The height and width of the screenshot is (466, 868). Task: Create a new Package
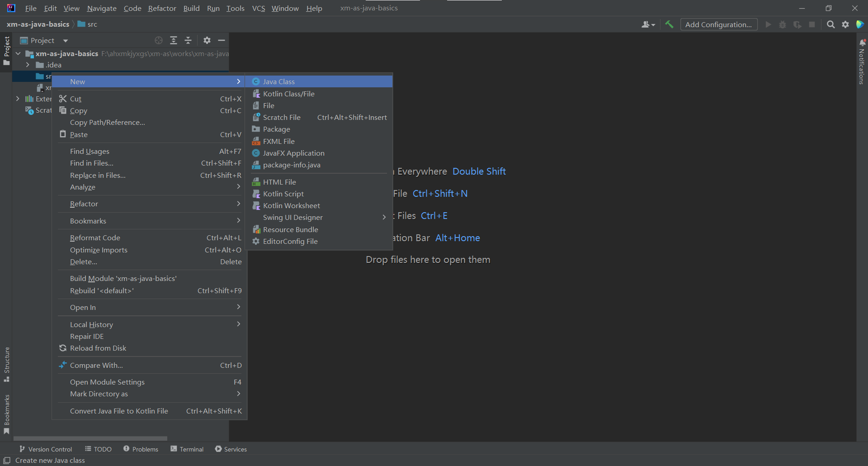[319, 129]
